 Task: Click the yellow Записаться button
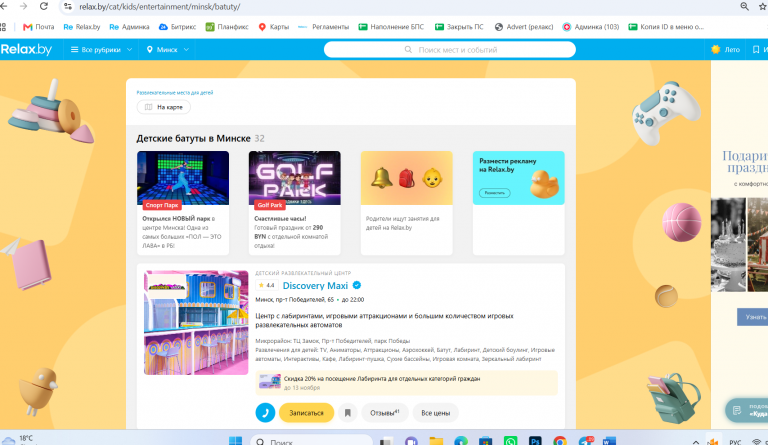(307, 413)
